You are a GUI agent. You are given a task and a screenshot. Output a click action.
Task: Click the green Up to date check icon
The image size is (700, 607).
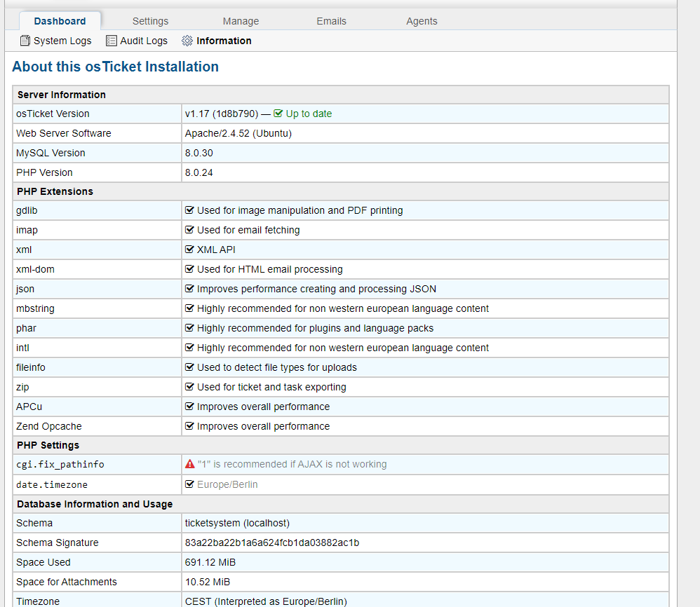[278, 114]
